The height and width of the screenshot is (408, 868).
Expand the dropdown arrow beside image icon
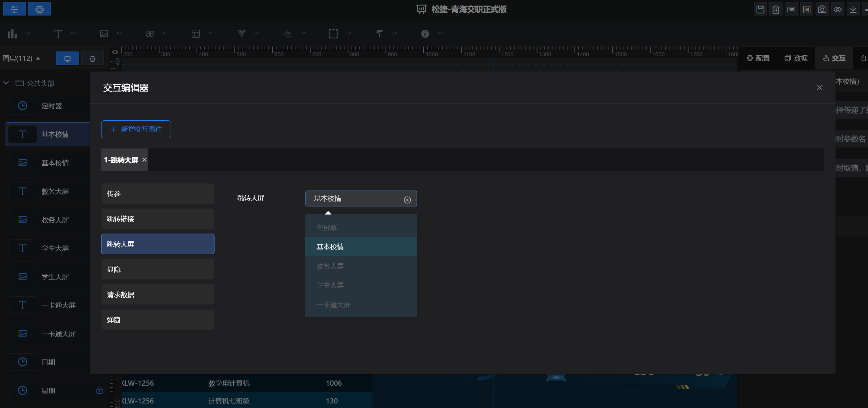(119, 33)
